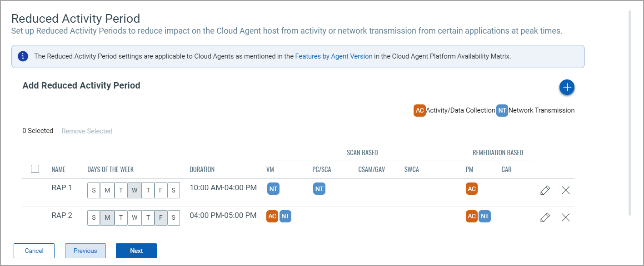644x266 pixels.
Task: Click the vertical scrollbar on the right
Action: click(629, 113)
